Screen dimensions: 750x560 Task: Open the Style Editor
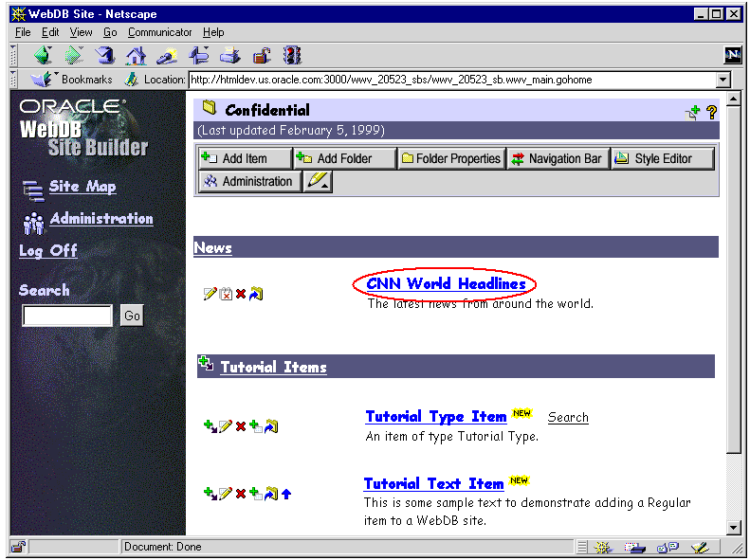[662, 158]
